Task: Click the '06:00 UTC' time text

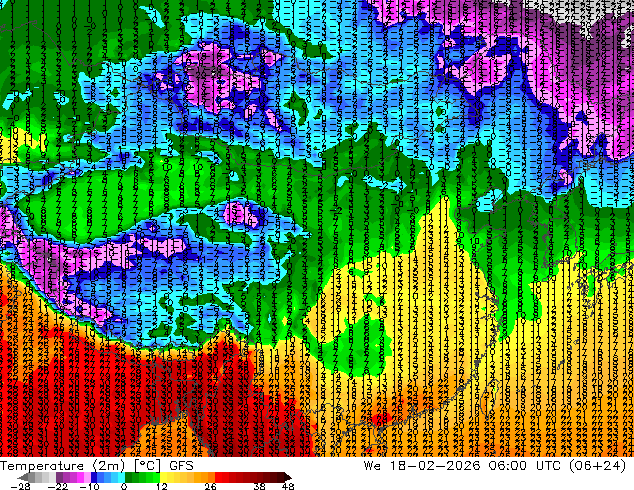Action: click(525, 466)
